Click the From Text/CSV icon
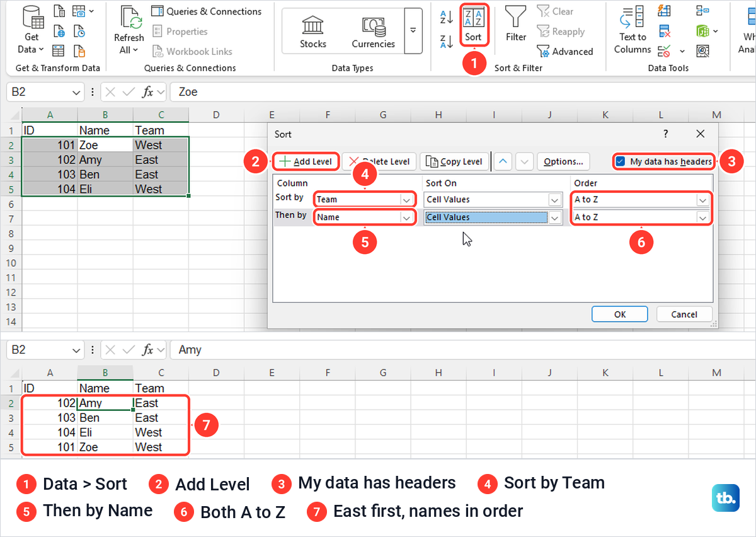Screen dimensions: 756x537 59,11
